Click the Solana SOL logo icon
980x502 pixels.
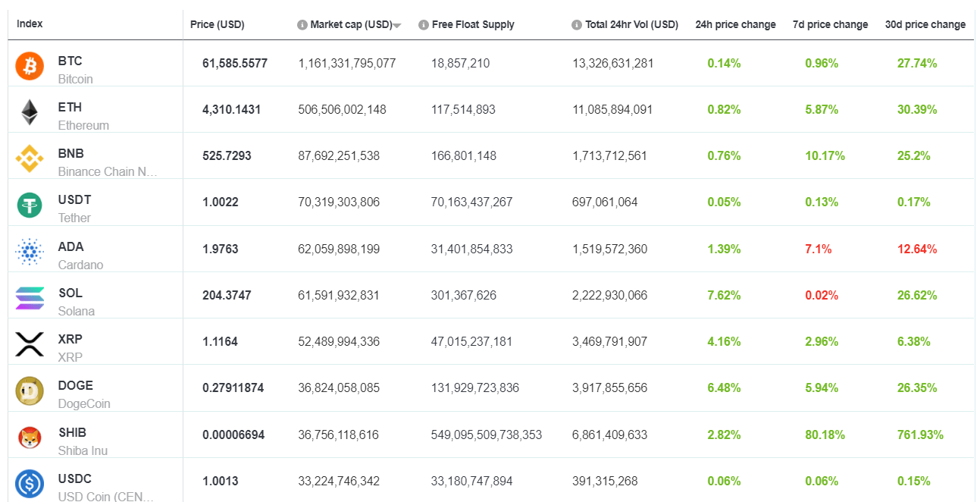pos(30,298)
